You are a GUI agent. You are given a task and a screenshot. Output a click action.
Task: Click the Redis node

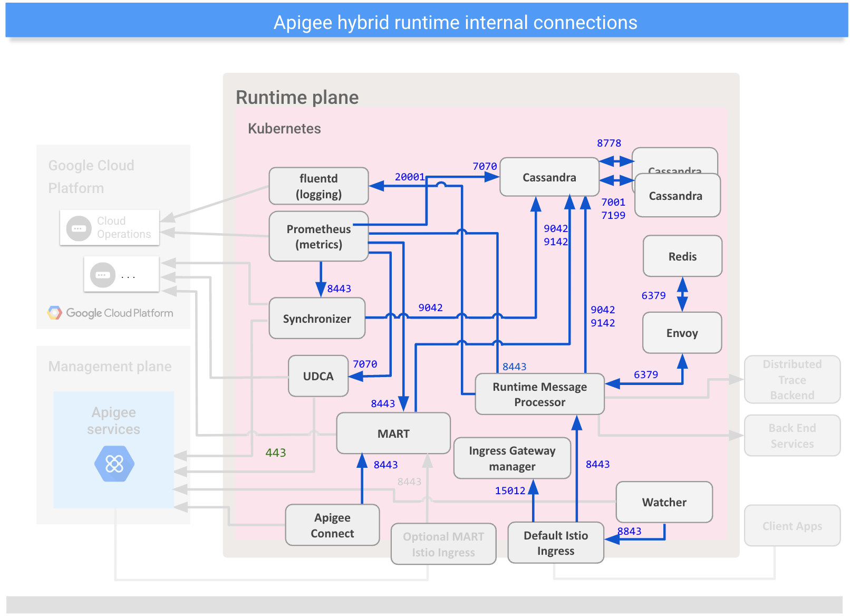[x=682, y=256]
